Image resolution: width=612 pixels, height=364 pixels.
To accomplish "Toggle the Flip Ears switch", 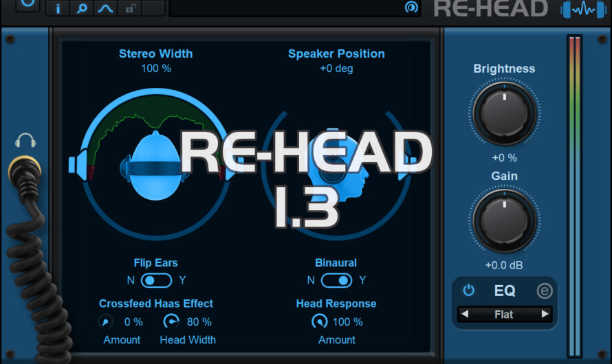I will point(156,280).
